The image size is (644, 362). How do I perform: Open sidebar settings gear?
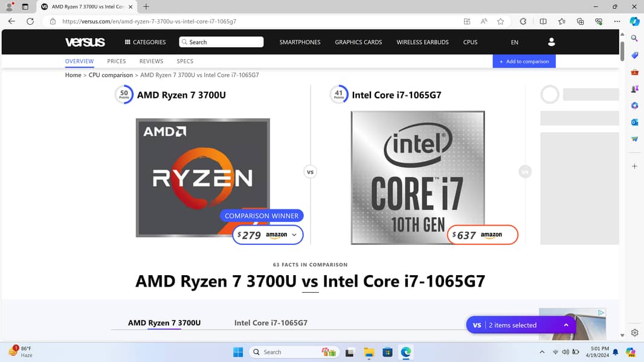pos(634,332)
